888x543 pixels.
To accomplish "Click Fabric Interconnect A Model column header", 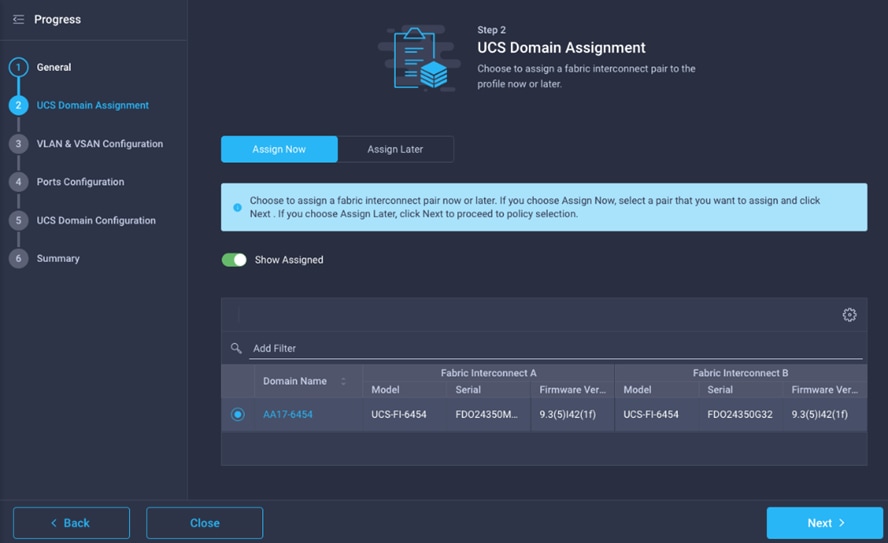I will pos(386,390).
